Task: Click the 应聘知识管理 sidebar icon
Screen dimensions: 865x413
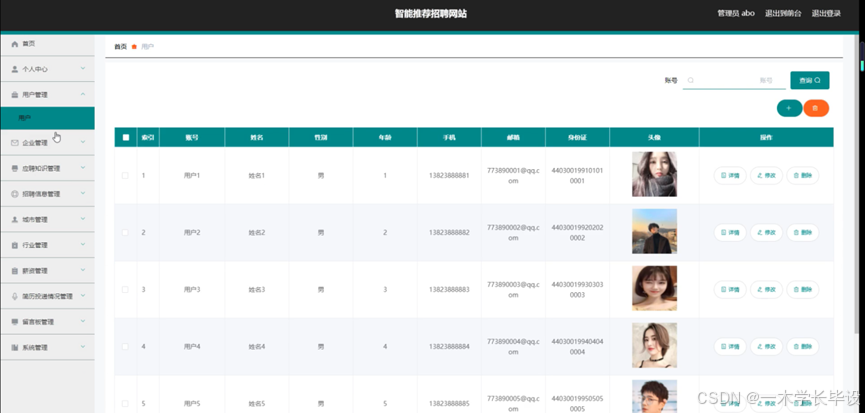Action: click(x=15, y=168)
